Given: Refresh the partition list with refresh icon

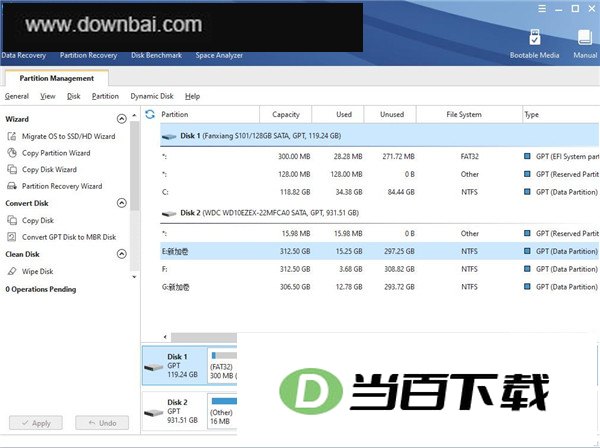Looking at the screenshot, I should 150,114.
